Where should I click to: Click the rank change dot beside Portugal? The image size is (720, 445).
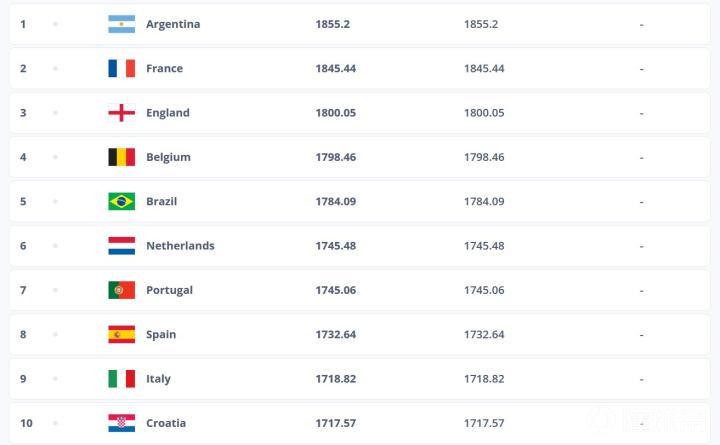coord(55,290)
